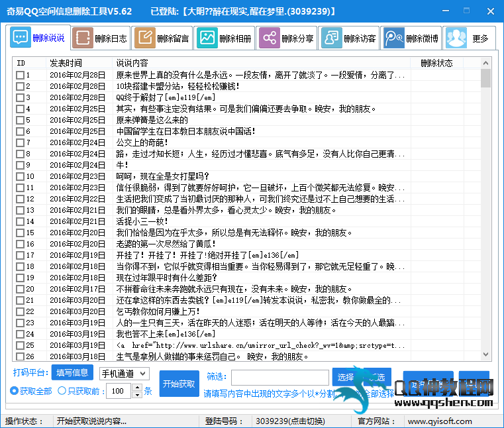
Task: Select the 删除相册 tab label
Action: (x=235, y=39)
